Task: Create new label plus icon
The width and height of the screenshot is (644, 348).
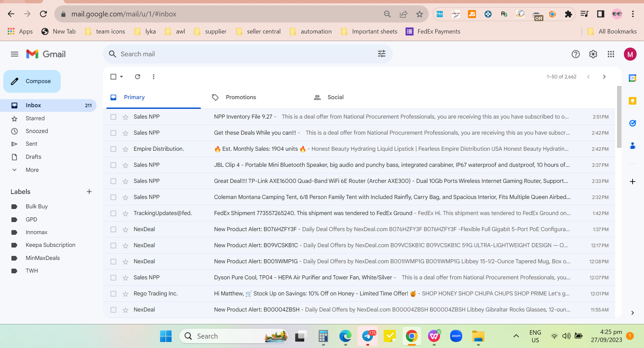Action: coord(89,192)
